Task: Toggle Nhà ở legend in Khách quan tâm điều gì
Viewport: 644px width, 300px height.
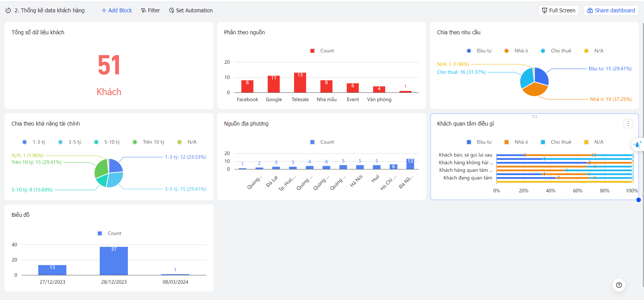Action: point(516,142)
